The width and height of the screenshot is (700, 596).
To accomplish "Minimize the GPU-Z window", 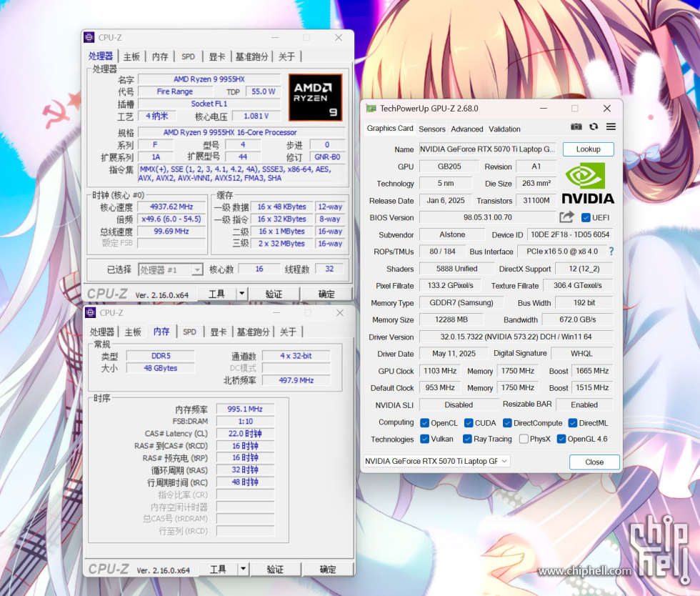I will coord(544,109).
